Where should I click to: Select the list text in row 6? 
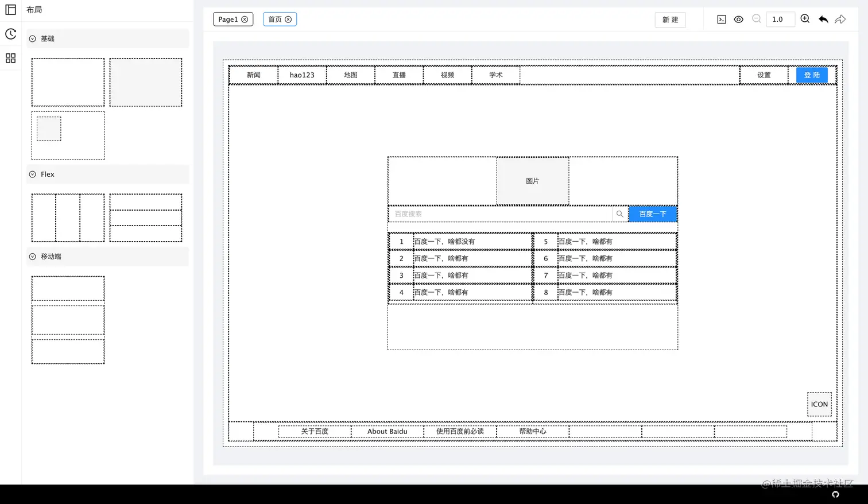[586, 259]
